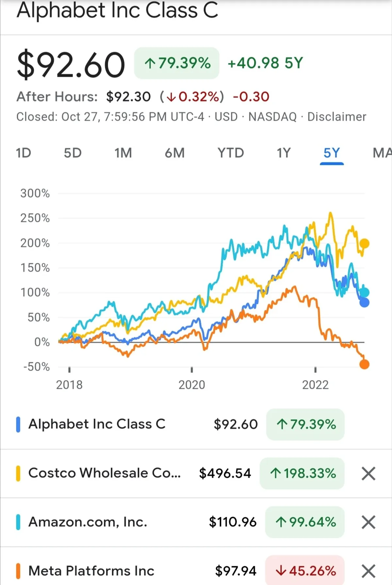Switch to 6M chart range

pos(175,153)
